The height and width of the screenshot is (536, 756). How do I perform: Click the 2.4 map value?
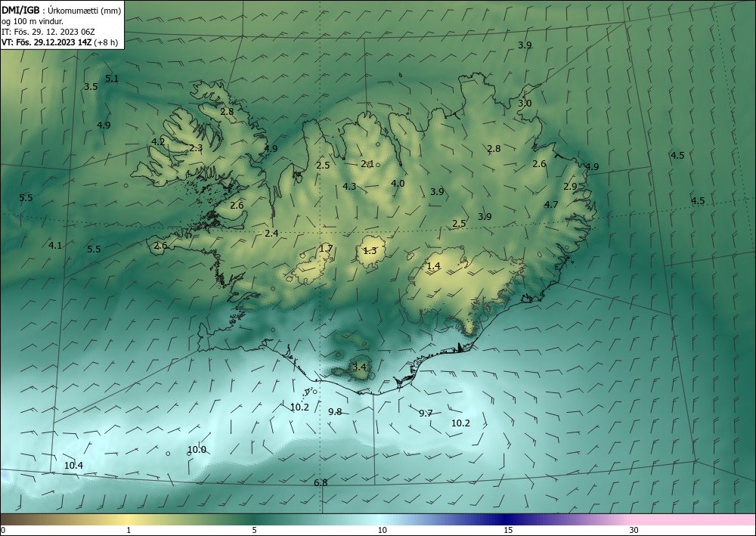tap(272, 234)
